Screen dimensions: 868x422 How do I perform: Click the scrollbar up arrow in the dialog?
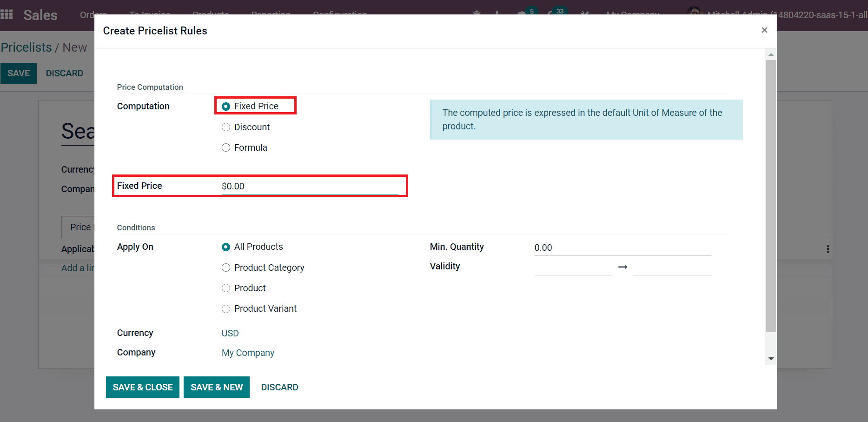[x=771, y=55]
